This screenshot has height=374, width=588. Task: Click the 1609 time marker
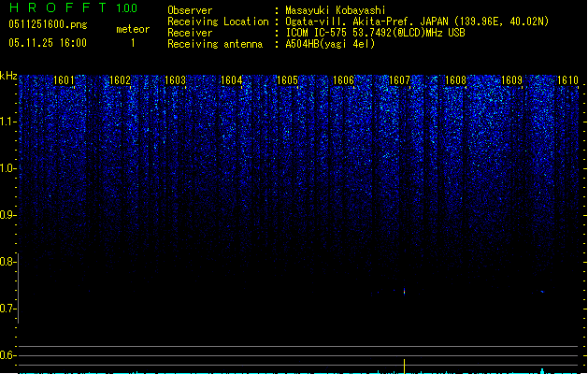click(511, 80)
